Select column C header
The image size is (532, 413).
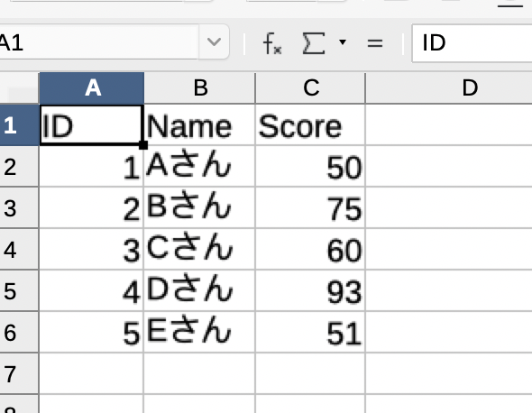[310, 87]
